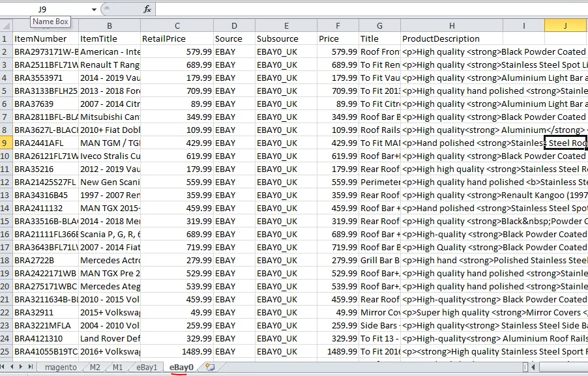
Task: Go to next sheet navigation arrow
Action: (21, 367)
